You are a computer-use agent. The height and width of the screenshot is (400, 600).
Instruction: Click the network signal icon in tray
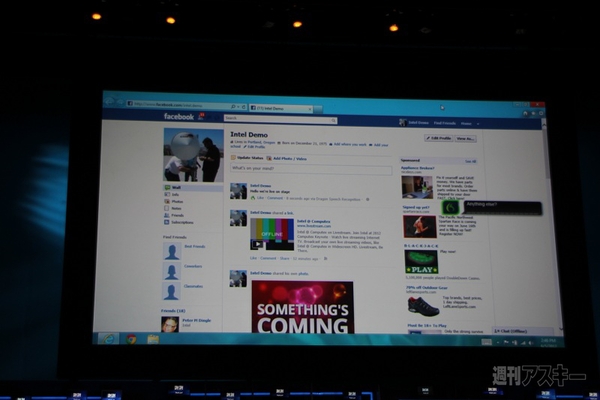[x=523, y=343]
